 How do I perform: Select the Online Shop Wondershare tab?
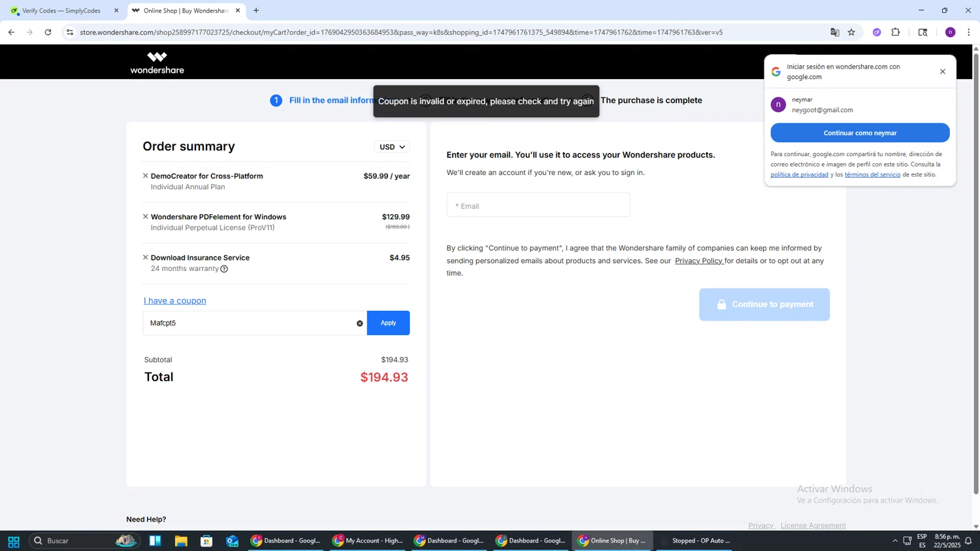(185, 10)
